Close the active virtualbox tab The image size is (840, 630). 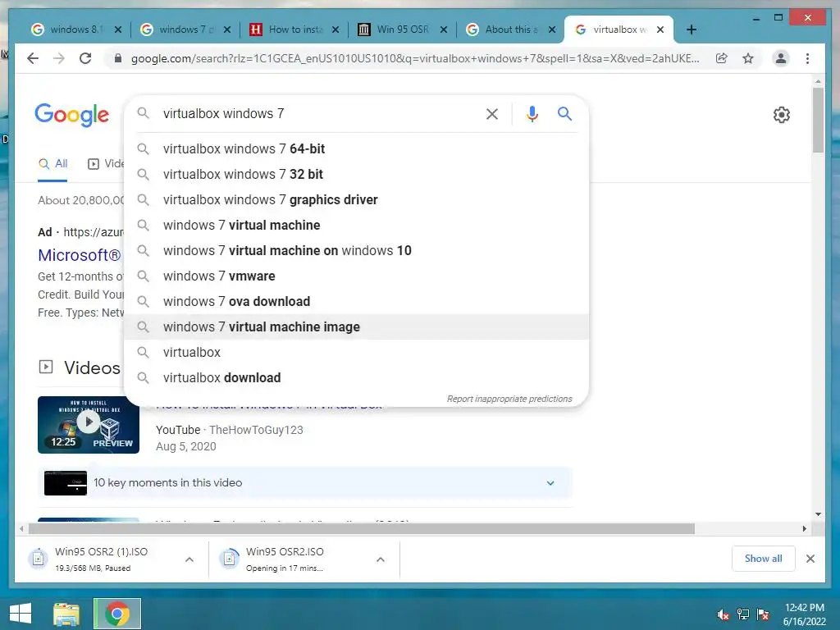coord(660,30)
